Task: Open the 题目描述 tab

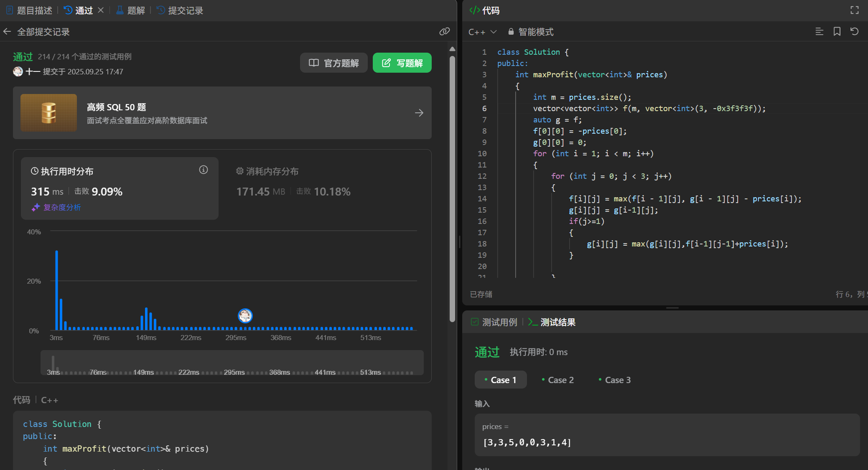Action: 29,10
